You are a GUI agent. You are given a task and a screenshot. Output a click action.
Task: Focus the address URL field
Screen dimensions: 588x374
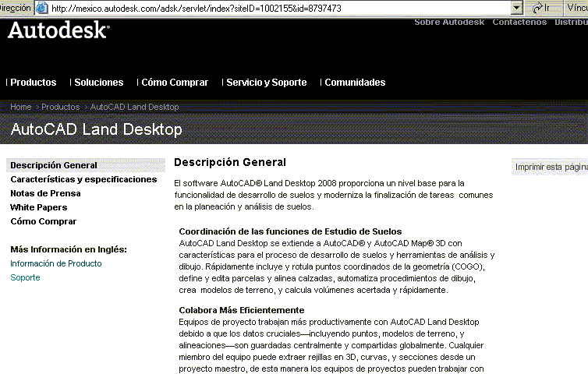(279, 8)
